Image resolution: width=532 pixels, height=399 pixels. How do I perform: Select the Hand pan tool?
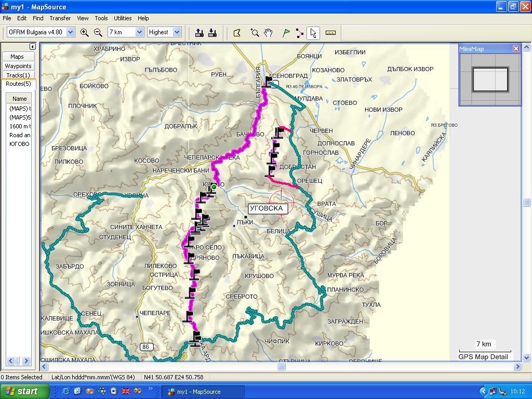[x=269, y=33]
